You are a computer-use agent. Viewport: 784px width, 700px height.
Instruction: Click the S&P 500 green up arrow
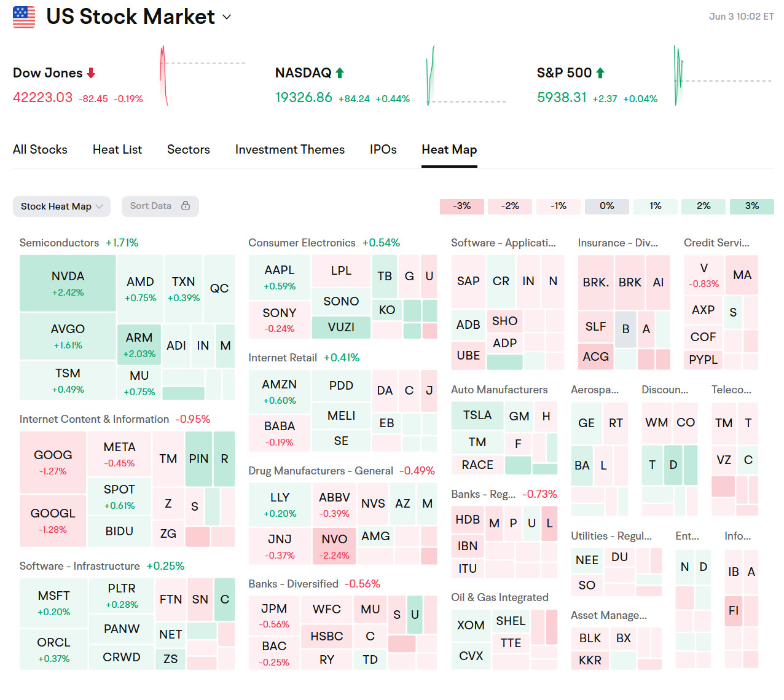click(x=600, y=73)
